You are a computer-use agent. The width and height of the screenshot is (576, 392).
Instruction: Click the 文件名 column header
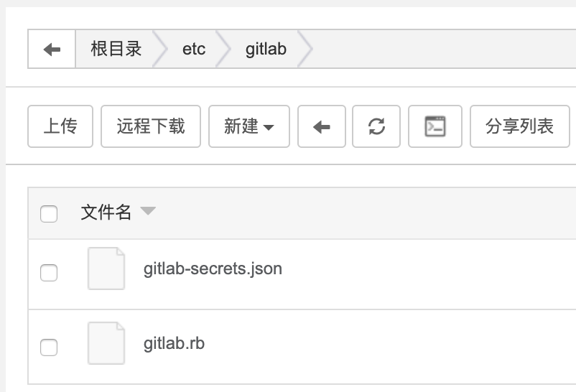click(106, 212)
